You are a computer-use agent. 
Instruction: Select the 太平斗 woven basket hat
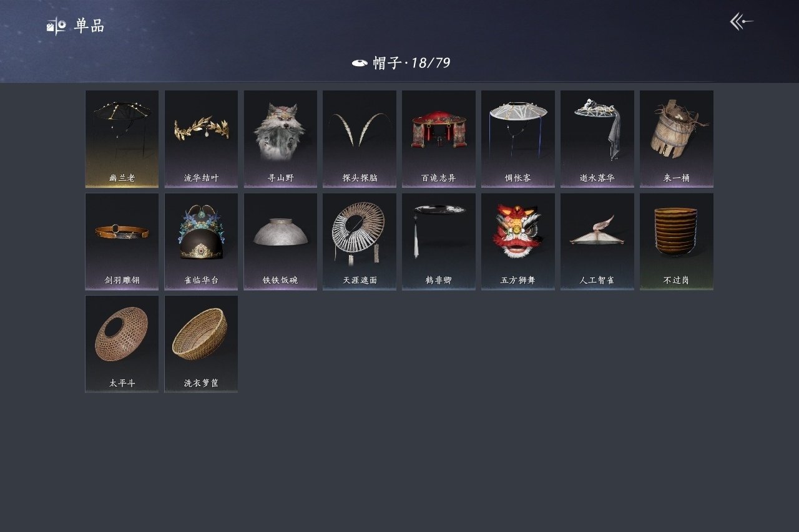(122, 344)
